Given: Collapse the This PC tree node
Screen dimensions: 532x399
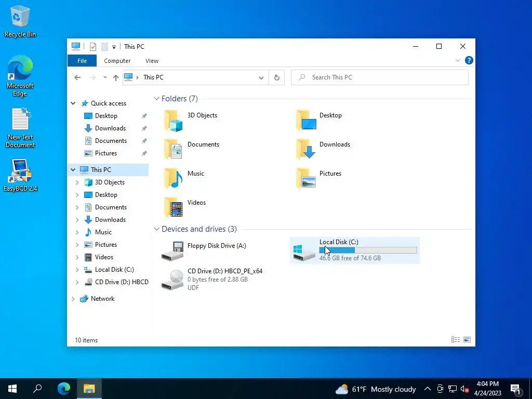Looking at the screenshot, I should point(73,170).
